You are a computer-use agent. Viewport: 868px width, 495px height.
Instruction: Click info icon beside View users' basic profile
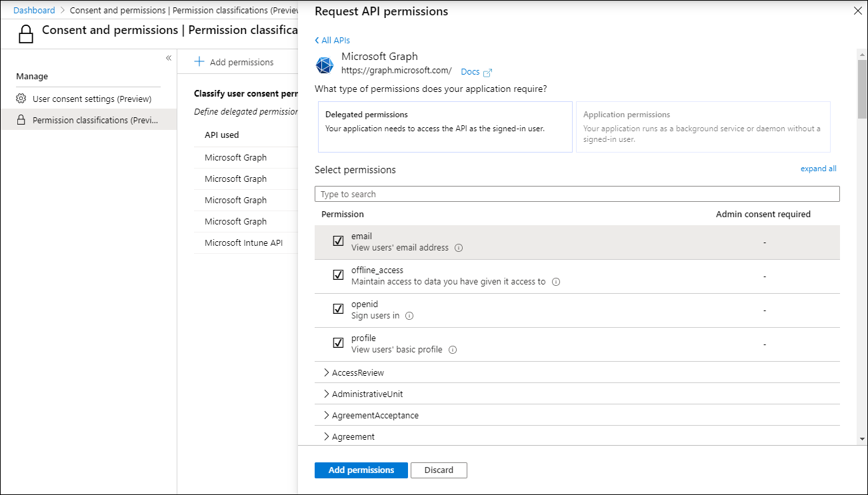(453, 350)
